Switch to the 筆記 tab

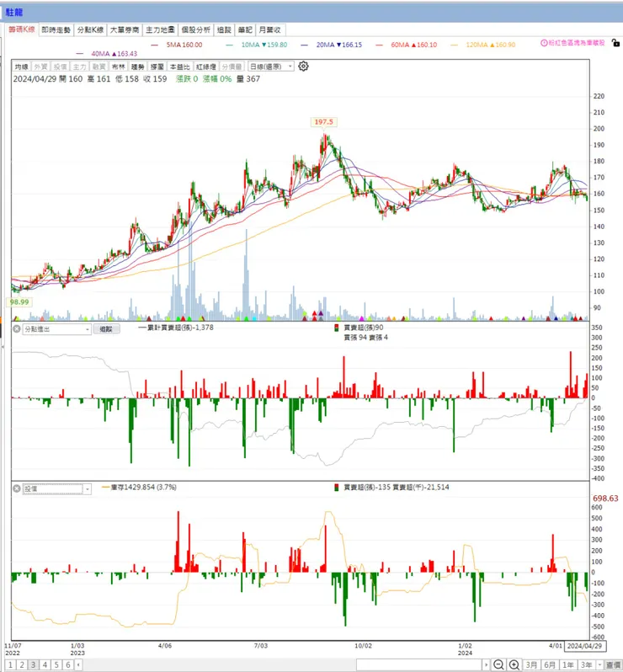245,29
